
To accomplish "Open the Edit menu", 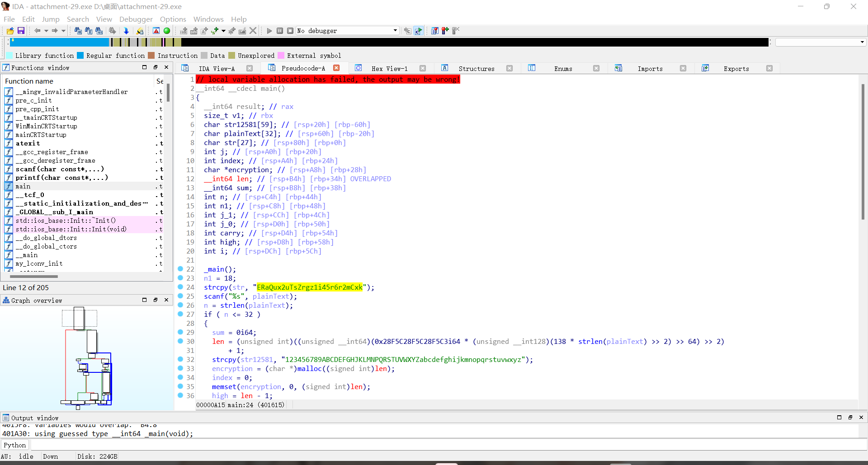I will pyautogui.click(x=28, y=19).
